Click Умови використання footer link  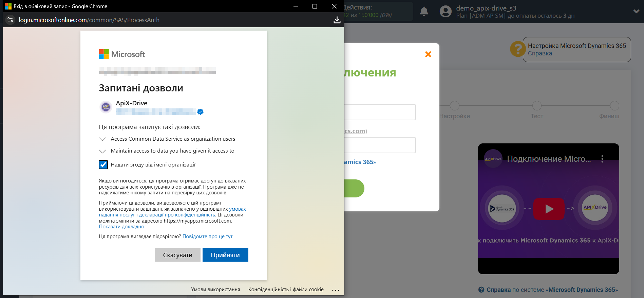[215, 290]
